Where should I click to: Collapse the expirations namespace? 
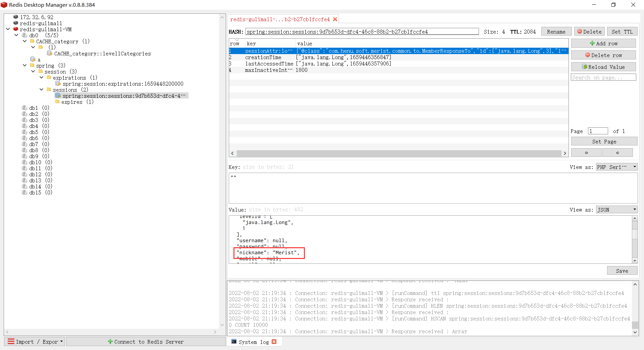(41, 77)
